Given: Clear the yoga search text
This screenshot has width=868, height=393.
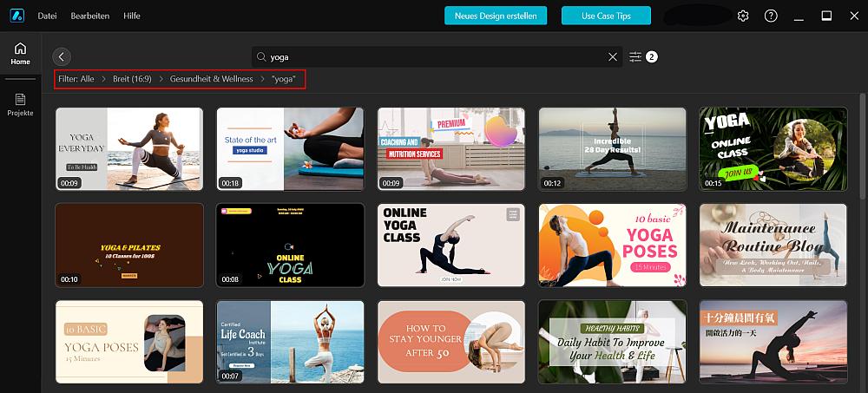Looking at the screenshot, I should tap(613, 56).
